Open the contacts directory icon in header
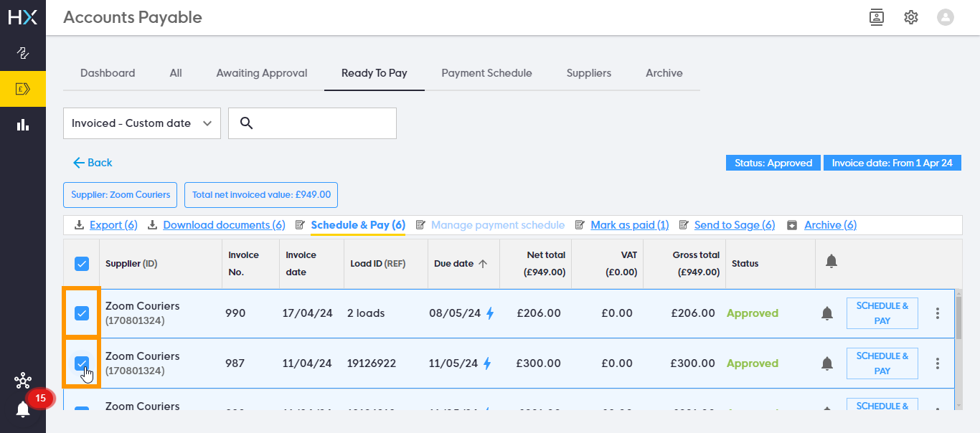Viewport: 980px width, 433px height. click(x=876, y=17)
